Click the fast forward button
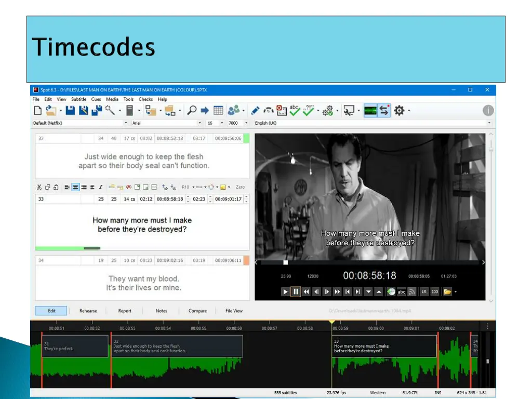 pyautogui.click(x=337, y=292)
